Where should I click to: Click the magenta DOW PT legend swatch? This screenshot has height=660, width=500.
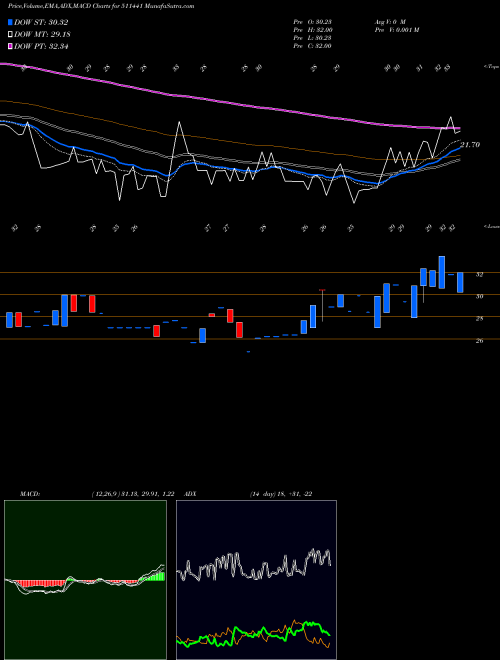pyautogui.click(x=11, y=46)
